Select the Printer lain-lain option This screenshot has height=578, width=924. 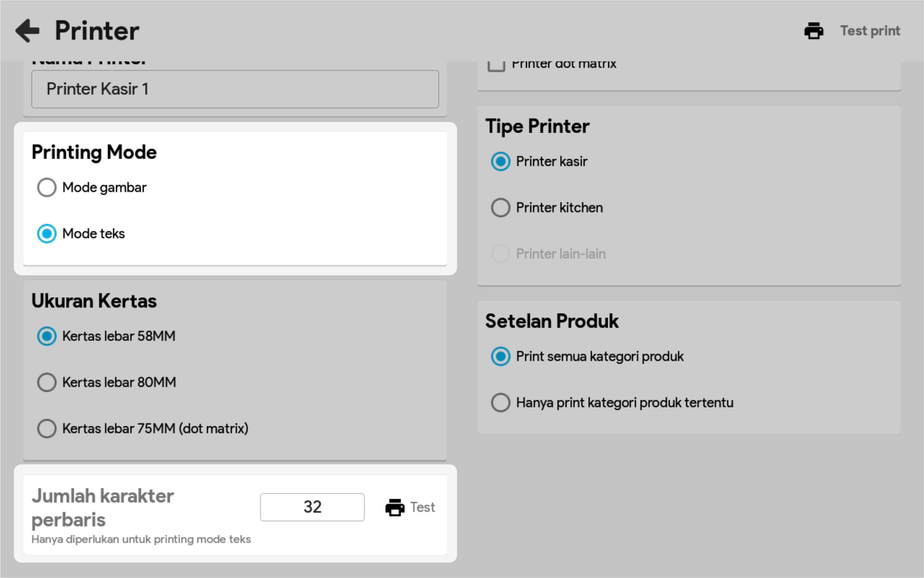pyautogui.click(x=500, y=254)
